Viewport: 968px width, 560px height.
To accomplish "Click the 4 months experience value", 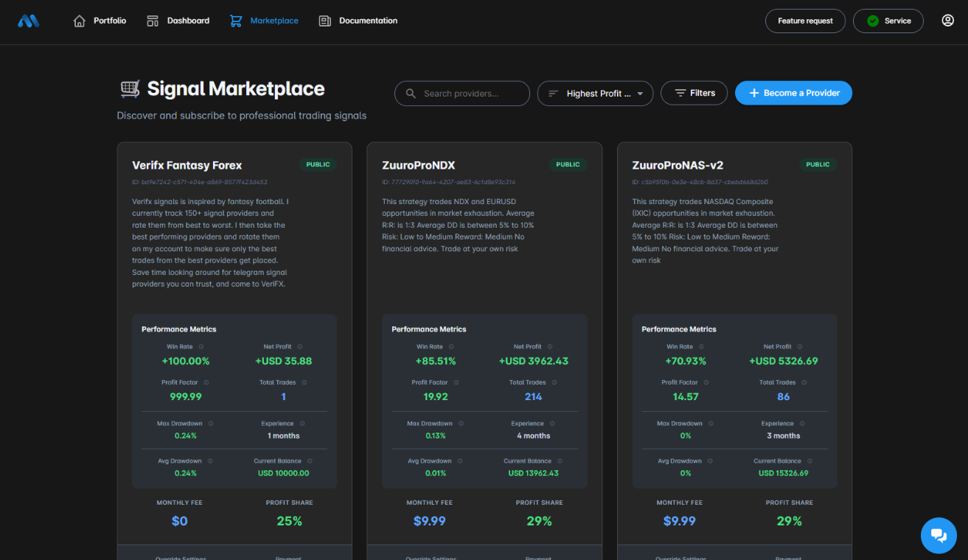I will (534, 435).
